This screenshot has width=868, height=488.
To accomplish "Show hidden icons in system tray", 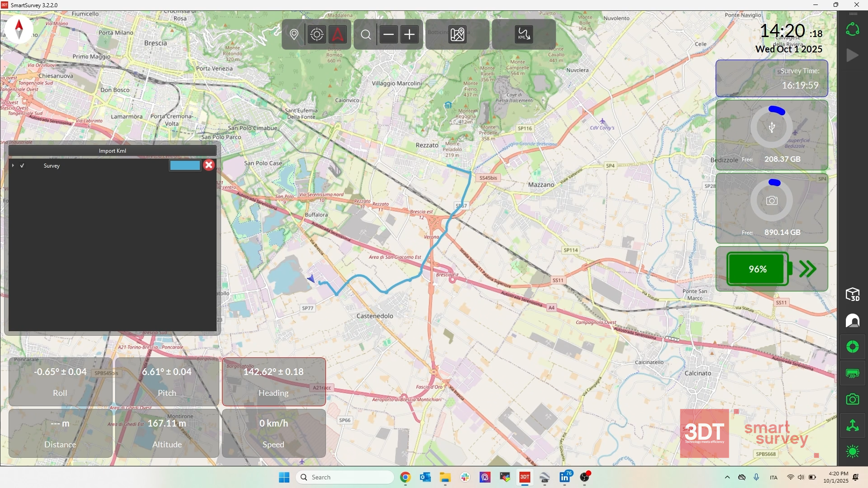I will coord(727,478).
